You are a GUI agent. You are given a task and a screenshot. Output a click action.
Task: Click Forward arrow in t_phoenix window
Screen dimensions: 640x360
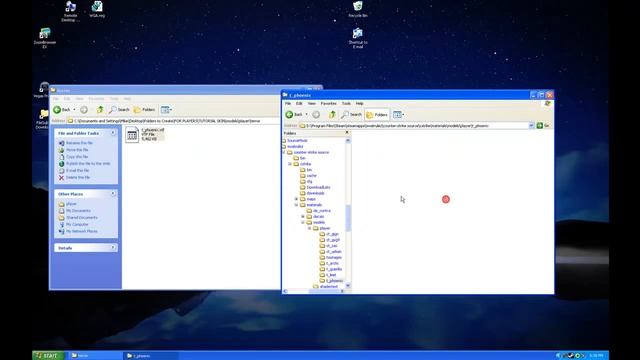[316, 115]
